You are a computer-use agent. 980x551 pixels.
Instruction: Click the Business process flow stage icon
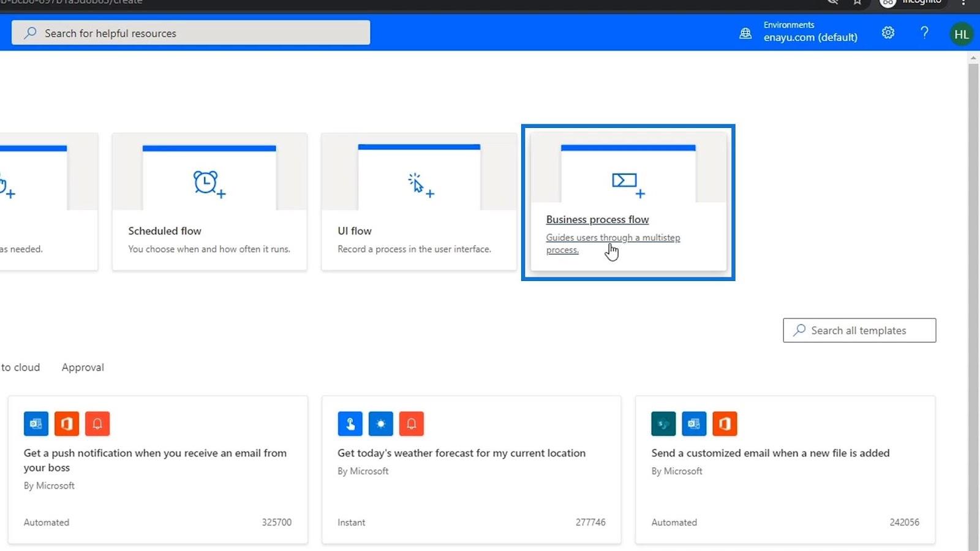(628, 186)
